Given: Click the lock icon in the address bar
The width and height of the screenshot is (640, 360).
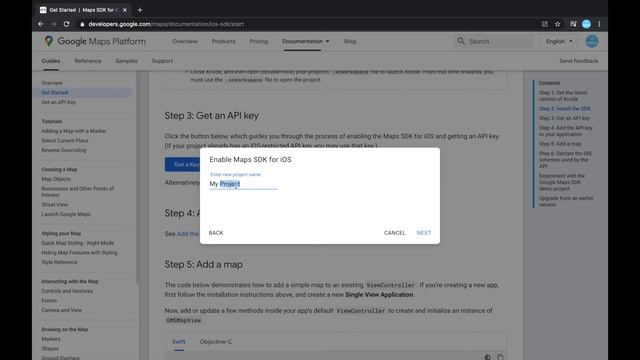Looking at the screenshot, I should coord(82,24).
